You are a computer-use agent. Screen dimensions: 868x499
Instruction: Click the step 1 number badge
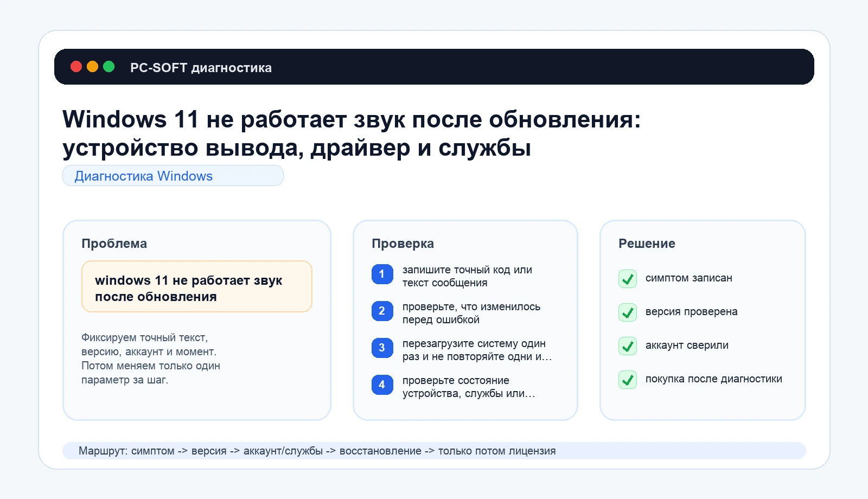point(382,274)
